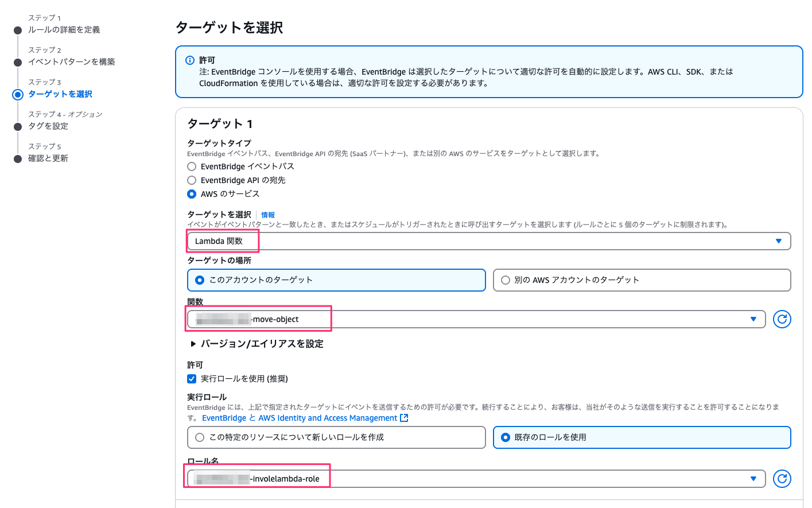Screen dimensions: 812x508
Task: Open EventBridge と AWS Identity and Access Management link
Action: (x=300, y=418)
